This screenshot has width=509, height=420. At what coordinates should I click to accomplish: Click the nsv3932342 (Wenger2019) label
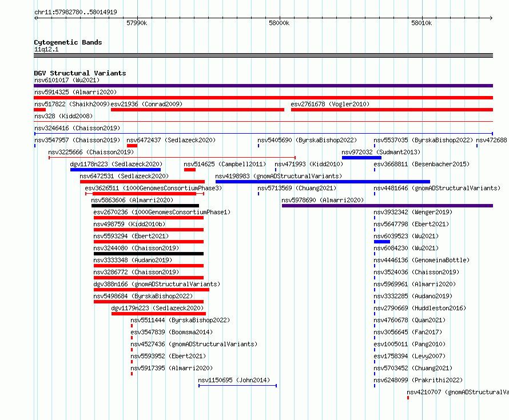413,212
